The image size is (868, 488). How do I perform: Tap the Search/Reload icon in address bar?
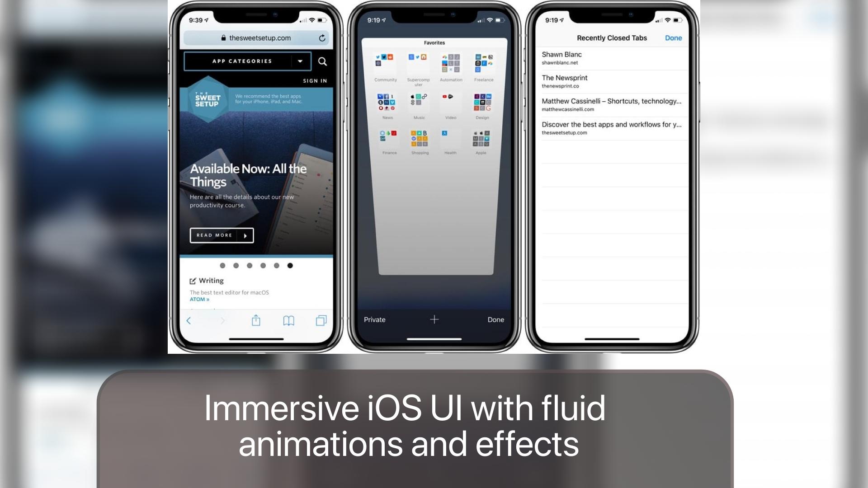point(322,38)
